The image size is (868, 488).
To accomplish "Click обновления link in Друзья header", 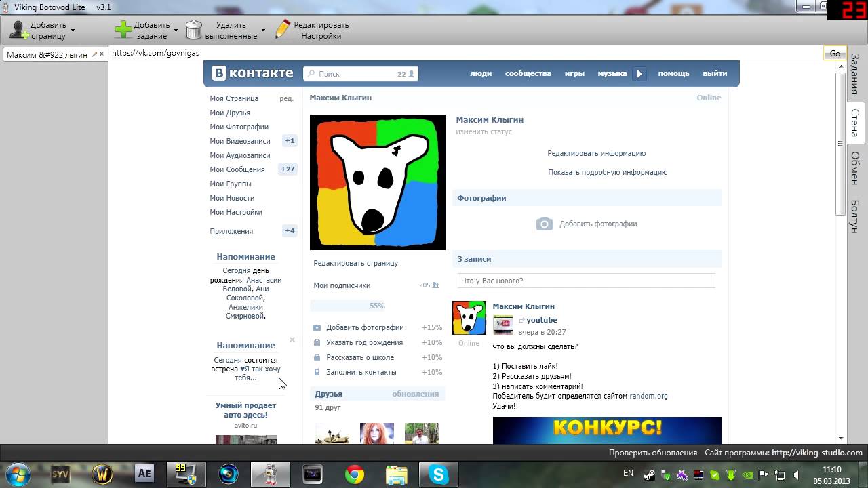I will click(x=415, y=394).
